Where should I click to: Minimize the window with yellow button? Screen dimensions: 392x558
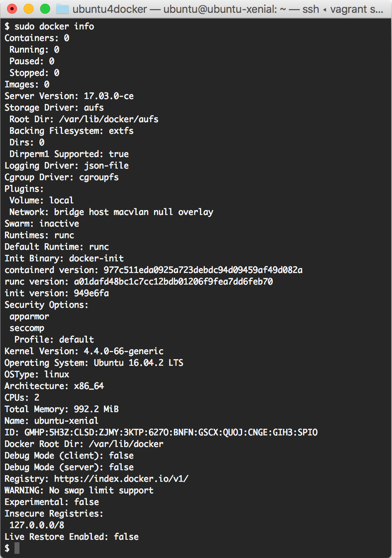[29, 9]
